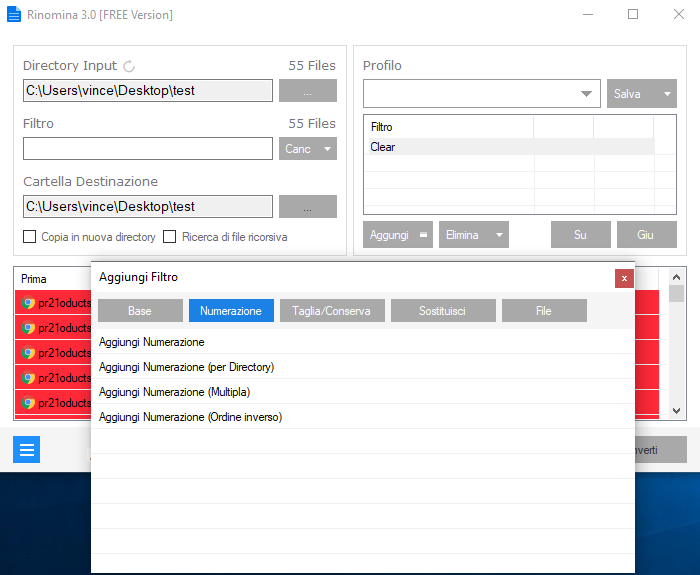Viewport: 700px width, 575px height.
Task: Switch to the Taglia/Conserva tab
Action: coord(332,311)
